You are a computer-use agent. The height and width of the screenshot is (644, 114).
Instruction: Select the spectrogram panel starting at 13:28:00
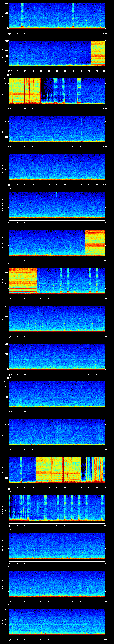point(57,546)
